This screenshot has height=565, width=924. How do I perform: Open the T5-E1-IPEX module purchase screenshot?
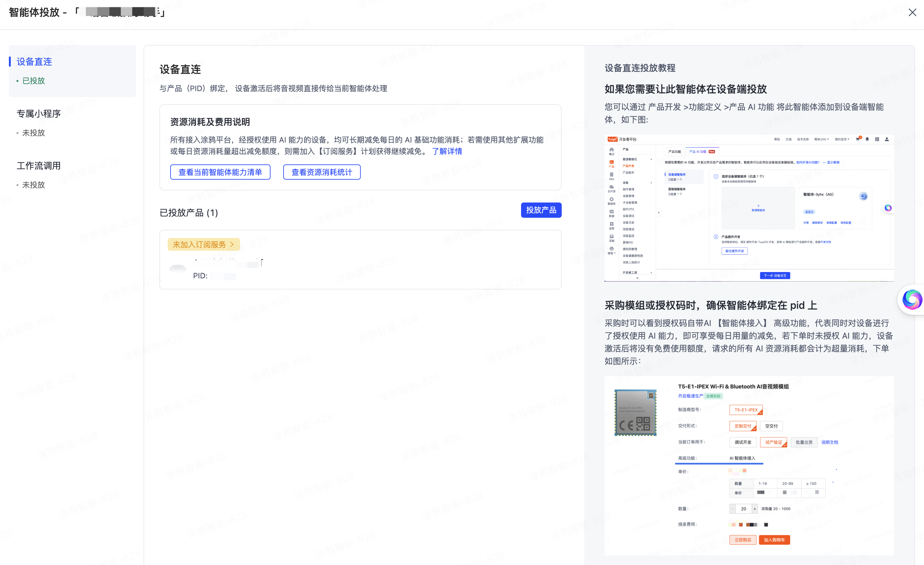(749, 466)
